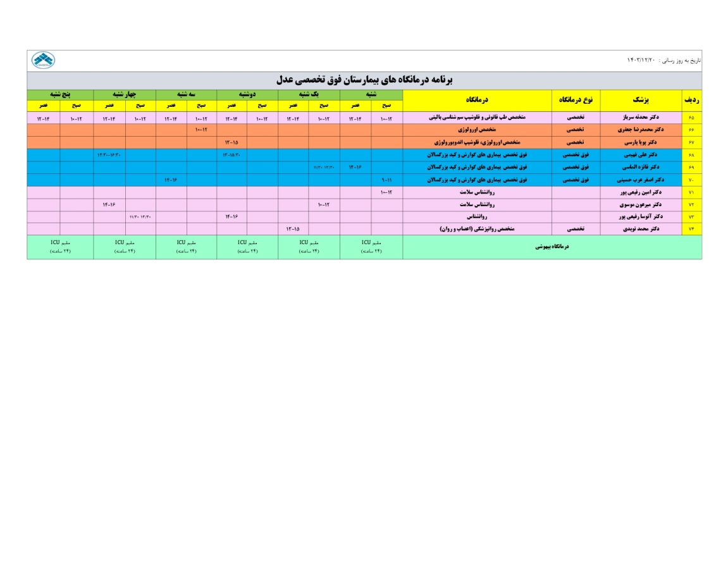Image resolution: width=728 pixels, height=563 pixels.
Task: Click the 'پزشک' column header
Action: tap(641, 100)
